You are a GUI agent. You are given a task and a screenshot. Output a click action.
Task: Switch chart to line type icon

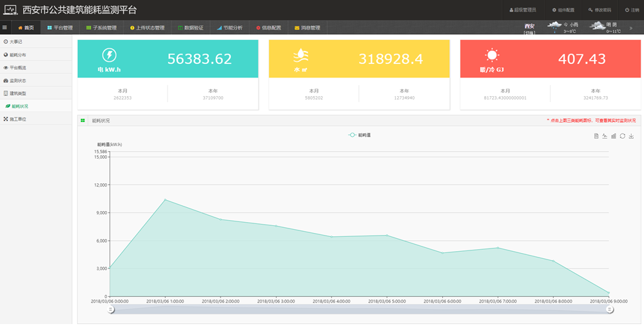605,136
